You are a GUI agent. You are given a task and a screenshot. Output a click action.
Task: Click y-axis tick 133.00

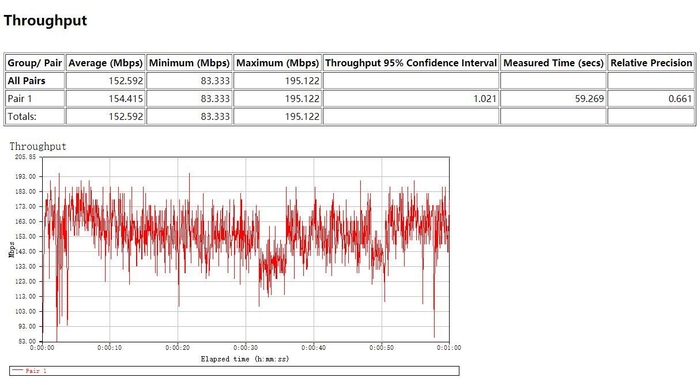(25, 266)
